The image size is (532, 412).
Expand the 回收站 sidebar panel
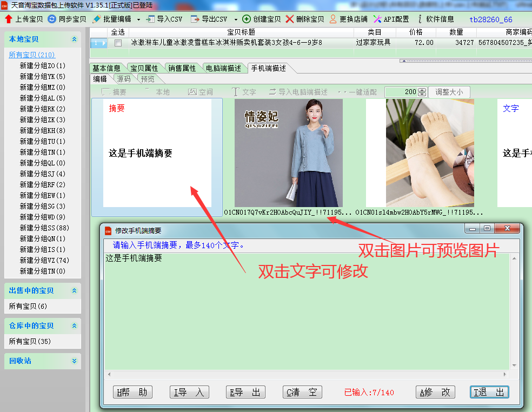(74, 361)
